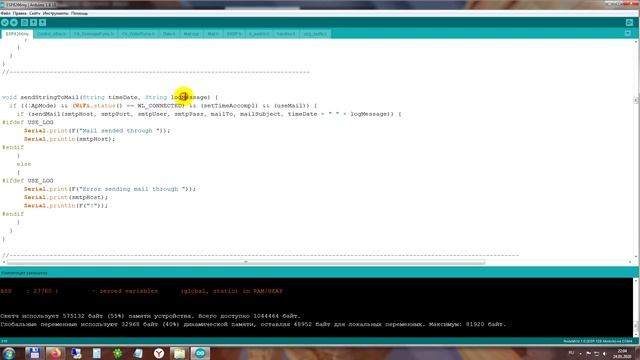Click the first '#ifdef USE_LOG' line
The height and width of the screenshot is (360, 640).
tap(28, 122)
